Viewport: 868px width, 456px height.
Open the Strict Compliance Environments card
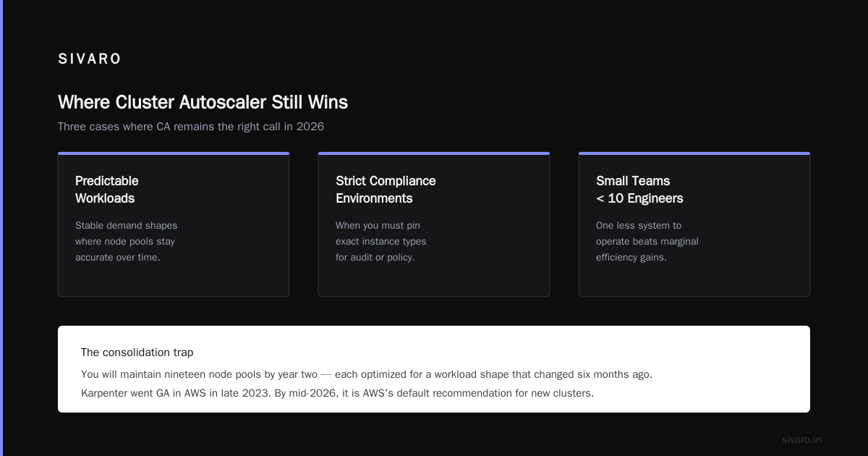434,224
